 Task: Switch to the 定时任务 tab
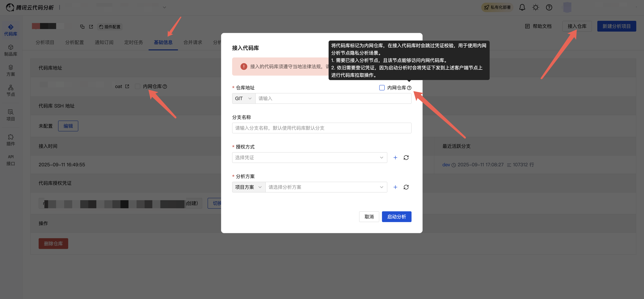(134, 42)
